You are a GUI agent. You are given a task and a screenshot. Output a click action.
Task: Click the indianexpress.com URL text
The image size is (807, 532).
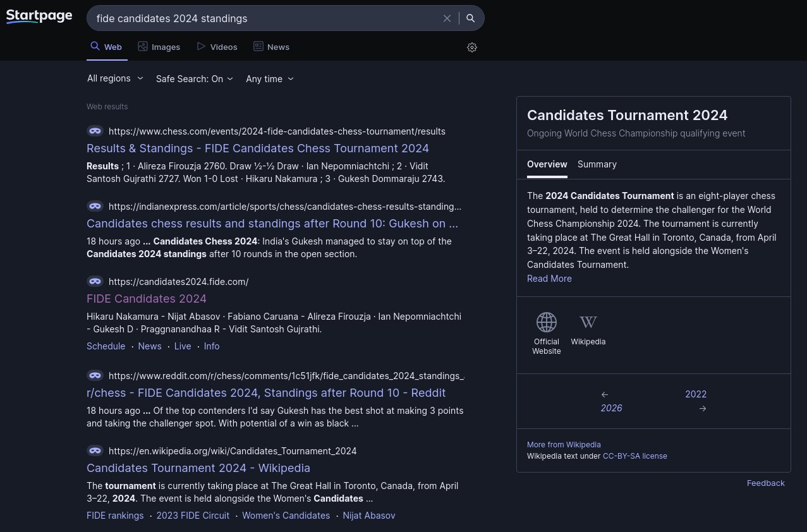(x=285, y=207)
